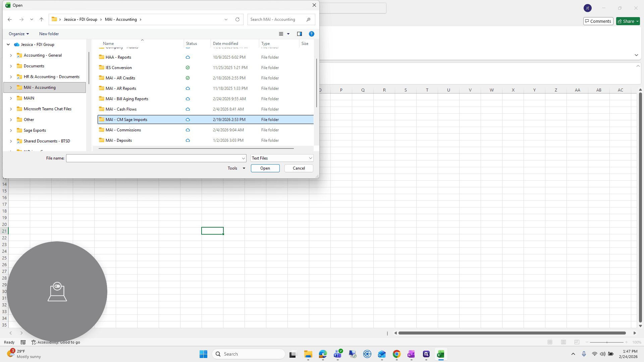Click the Share button in Excel

tap(628, 21)
